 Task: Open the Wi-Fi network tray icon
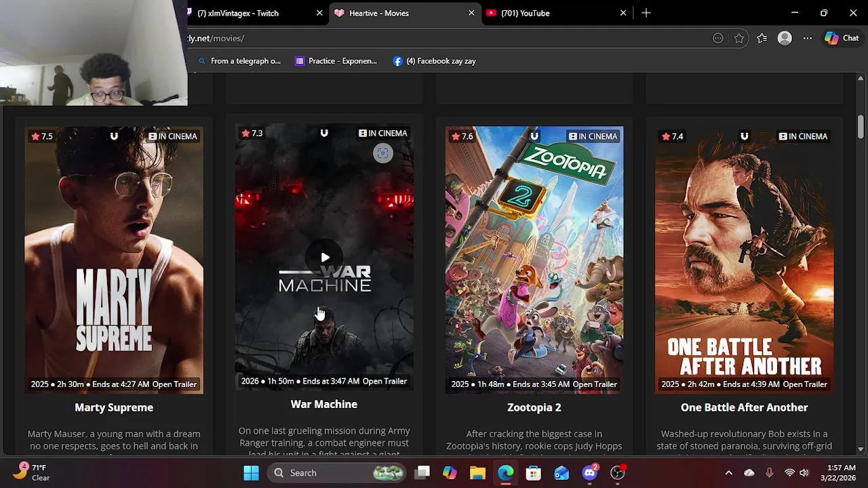(789, 473)
